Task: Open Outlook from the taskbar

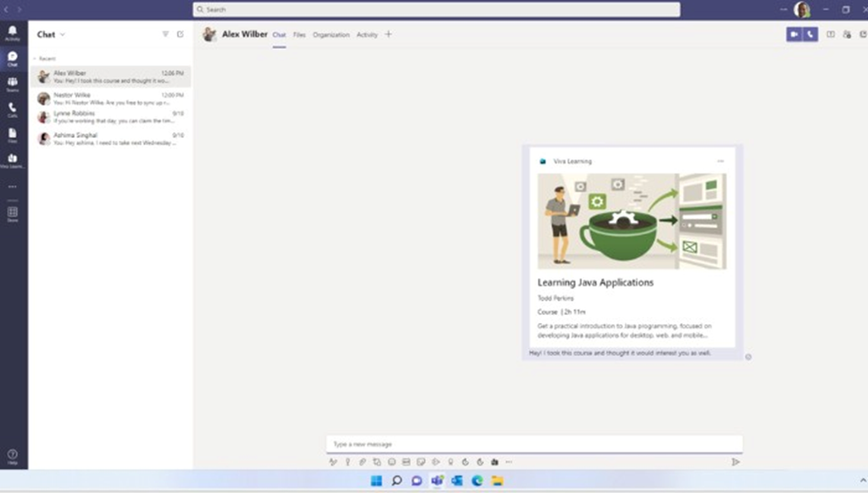Action: point(457,481)
